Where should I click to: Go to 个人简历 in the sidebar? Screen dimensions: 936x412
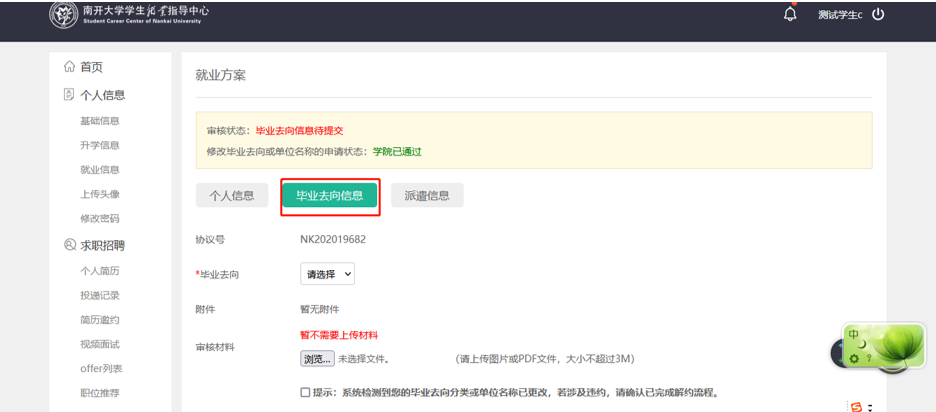100,271
